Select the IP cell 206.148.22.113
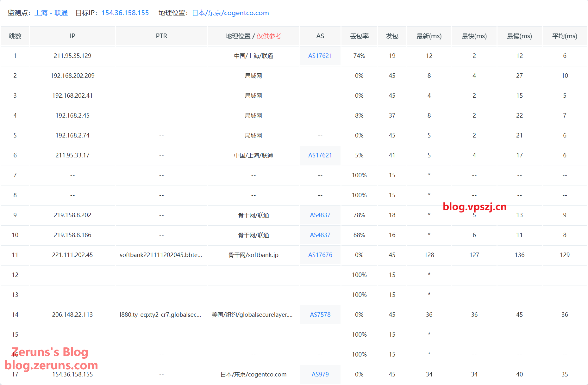 pos(72,315)
